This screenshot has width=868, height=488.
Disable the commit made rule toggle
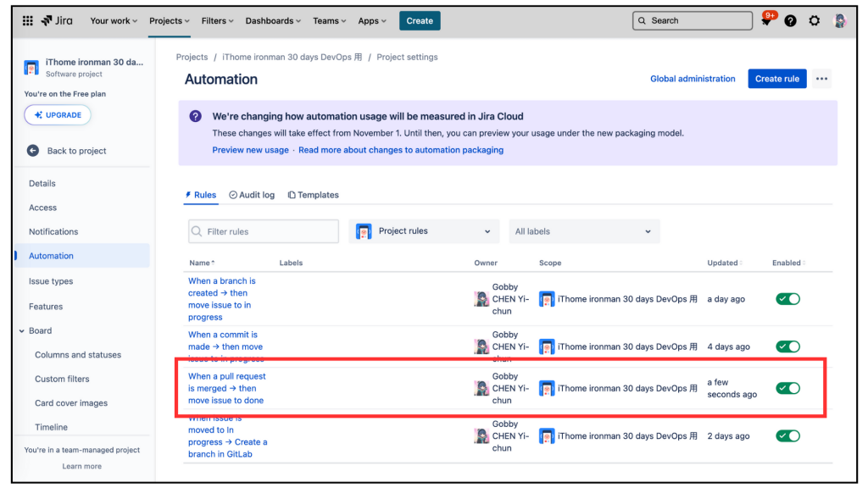(x=787, y=347)
